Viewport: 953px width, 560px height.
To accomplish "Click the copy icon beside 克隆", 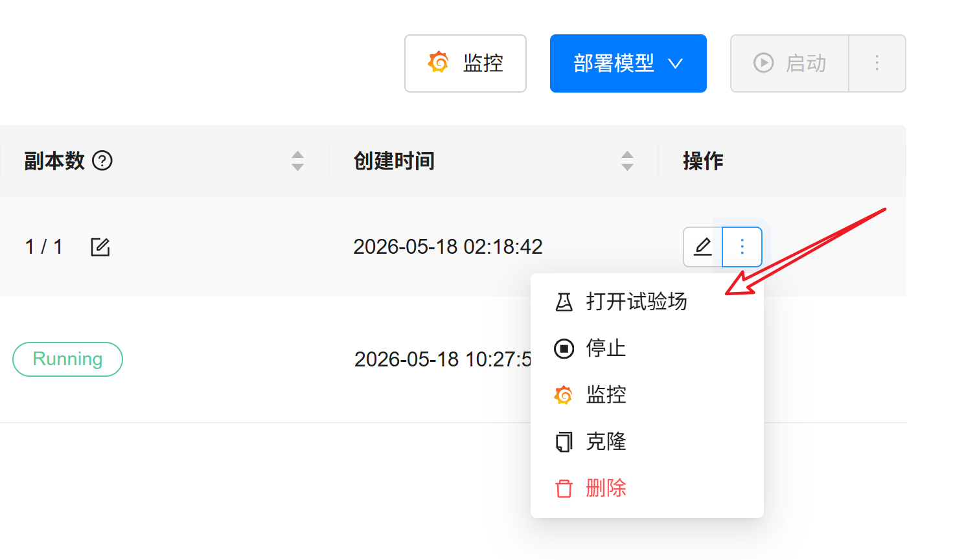I will tap(564, 442).
